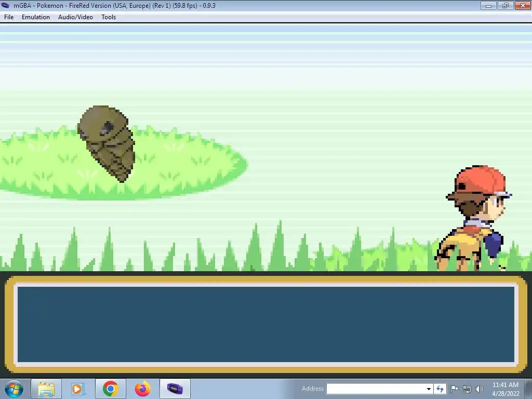Viewport: 532px width, 399px height.
Task: Open File Explorer from the taskbar
Action: pyautogui.click(x=46, y=389)
